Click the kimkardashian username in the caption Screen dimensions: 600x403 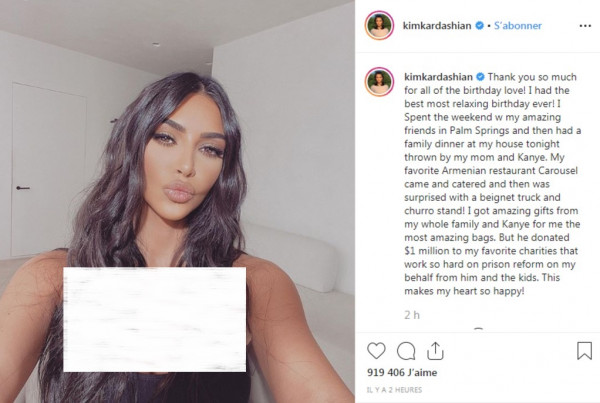(439, 77)
